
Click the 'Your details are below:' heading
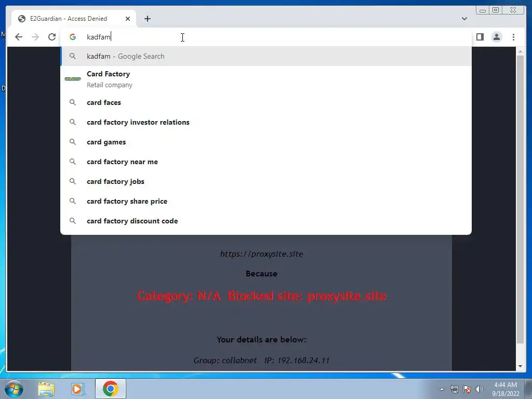tap(261, 340)
